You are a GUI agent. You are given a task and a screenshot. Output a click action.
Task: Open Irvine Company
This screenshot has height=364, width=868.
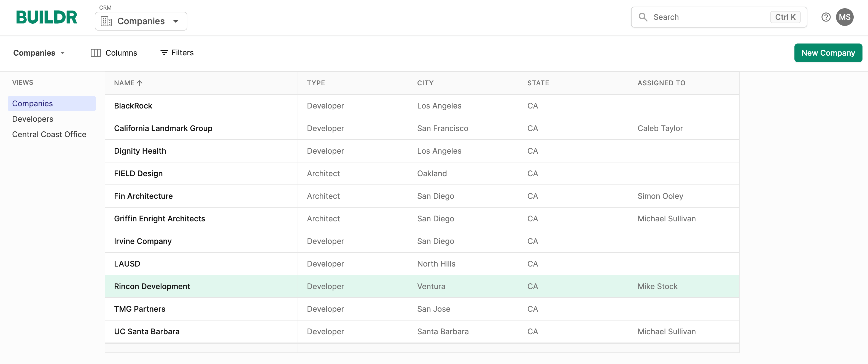(142, 241)
